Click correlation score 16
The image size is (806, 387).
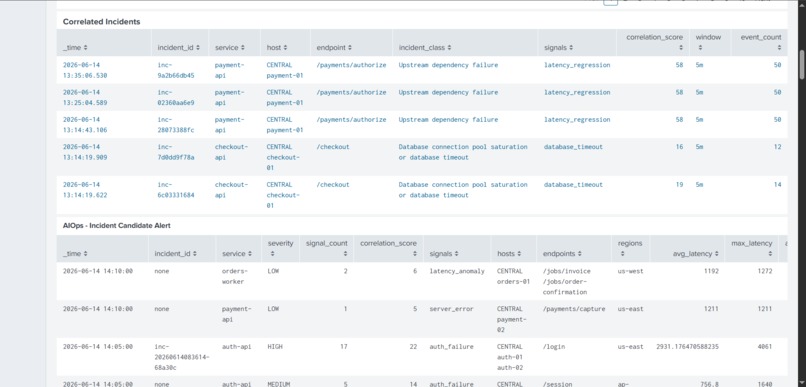(x=680, y=147)
